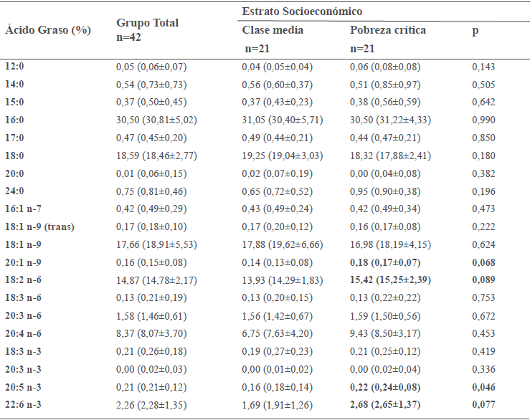Screen dimensions: 530x420
Task: Click the 'Pobreza crítica' column header
Action: click(x=387, y=30)
